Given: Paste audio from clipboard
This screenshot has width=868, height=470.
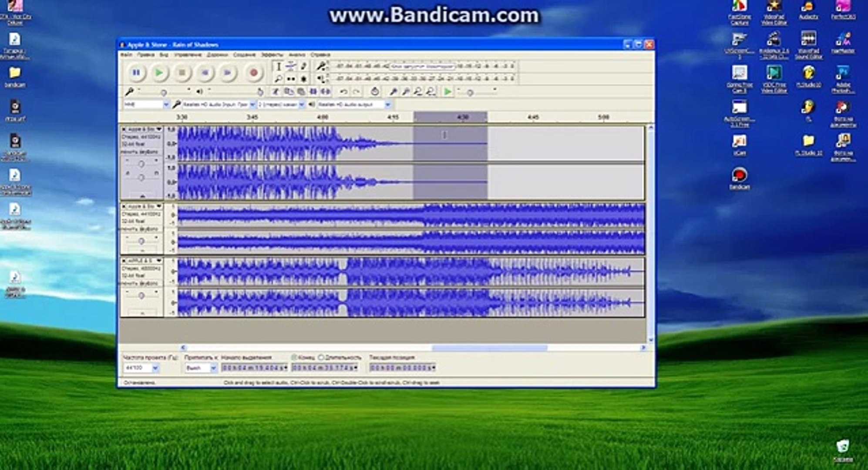Looking at the screenshot, I should pyautogui.click(x=301, y=92).
